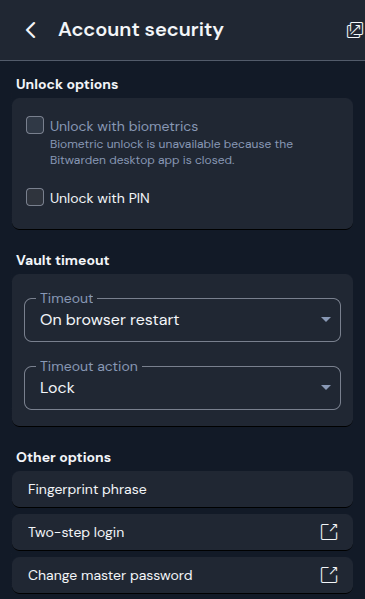Open the Timeout action 'Lock' dropdown

(182, 388)
